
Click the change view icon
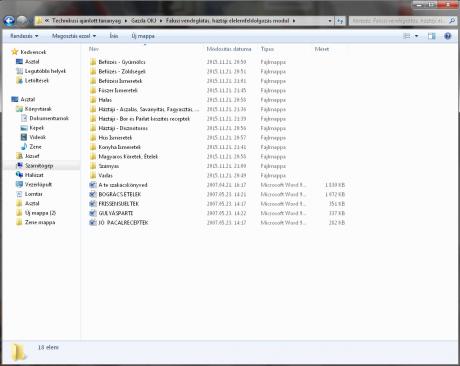point(407,36)
